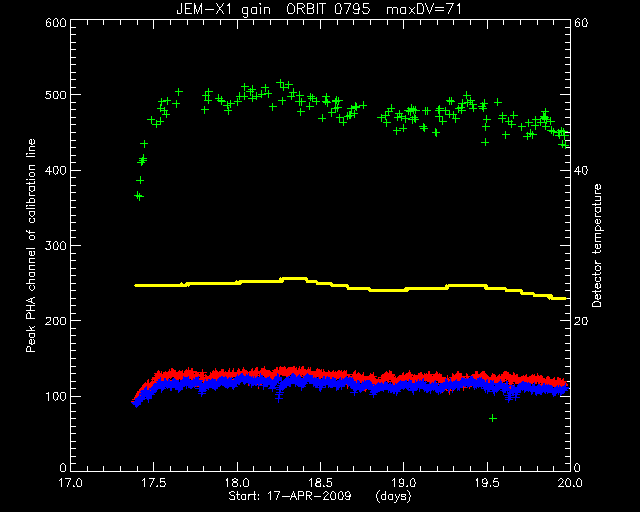Click the 19.0 label on the x-axis
Viewport: 640px width, 512px height.
404,483
